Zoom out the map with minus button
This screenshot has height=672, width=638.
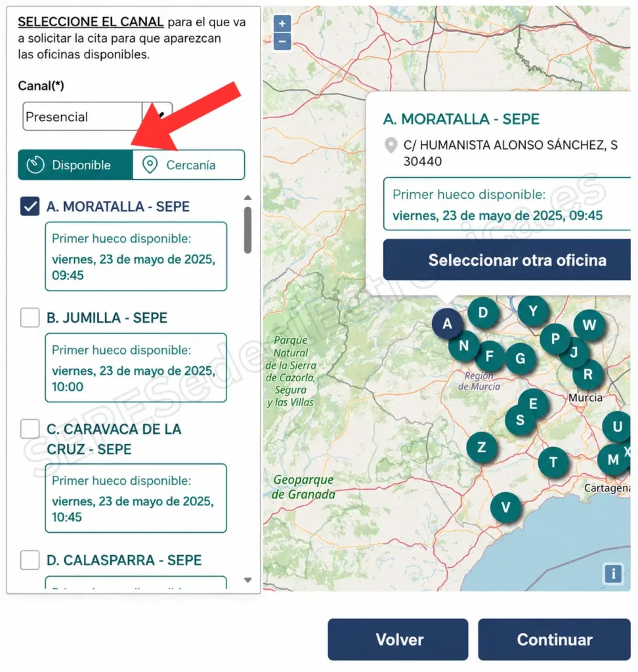[282, 41]
